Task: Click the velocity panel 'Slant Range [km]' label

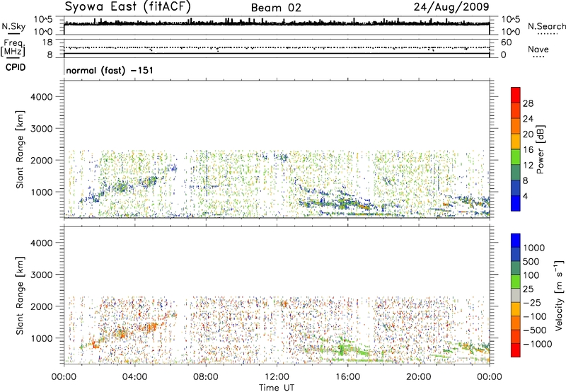Action: click(20, 296)
